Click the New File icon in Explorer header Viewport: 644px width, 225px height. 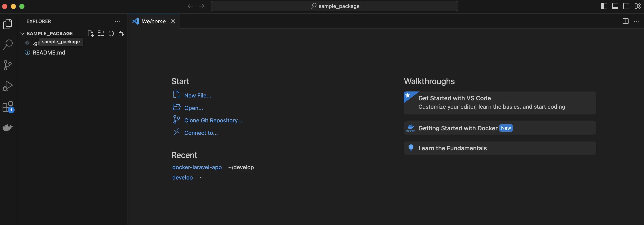[x=91, y=33]
